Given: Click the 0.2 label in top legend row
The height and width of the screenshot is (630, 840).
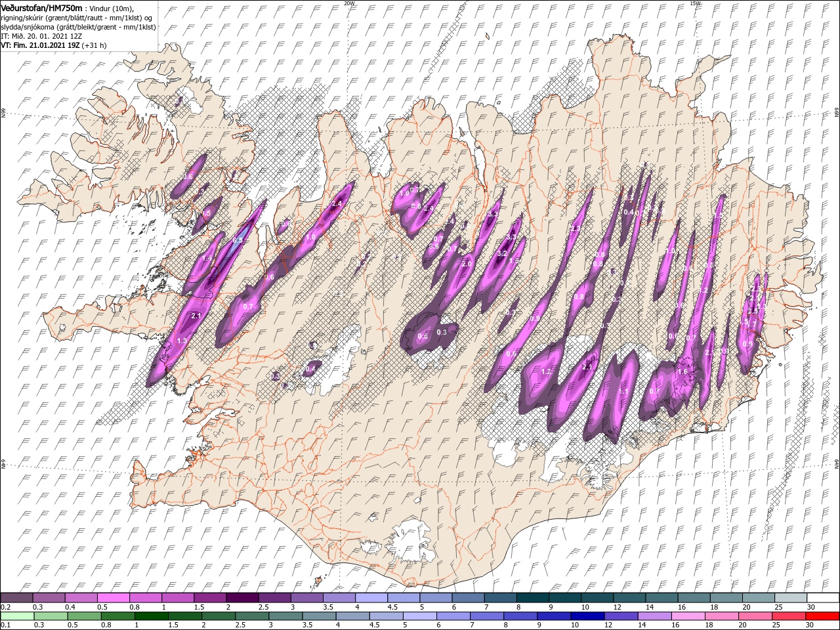Looking at the screenshot, I should click(5, 607).
